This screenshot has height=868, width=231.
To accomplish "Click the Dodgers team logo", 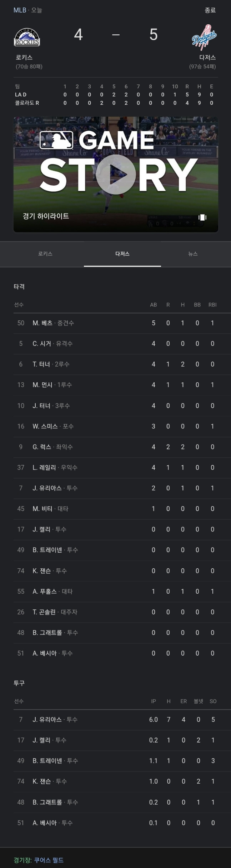I will pyautogui.click(x=204, y=37).
